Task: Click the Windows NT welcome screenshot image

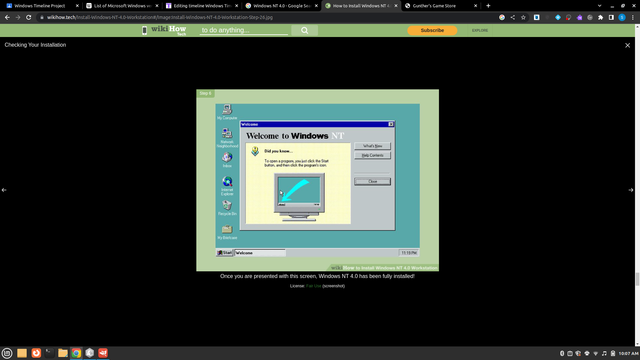Action: pyautogui.click(x=318, y=180)
